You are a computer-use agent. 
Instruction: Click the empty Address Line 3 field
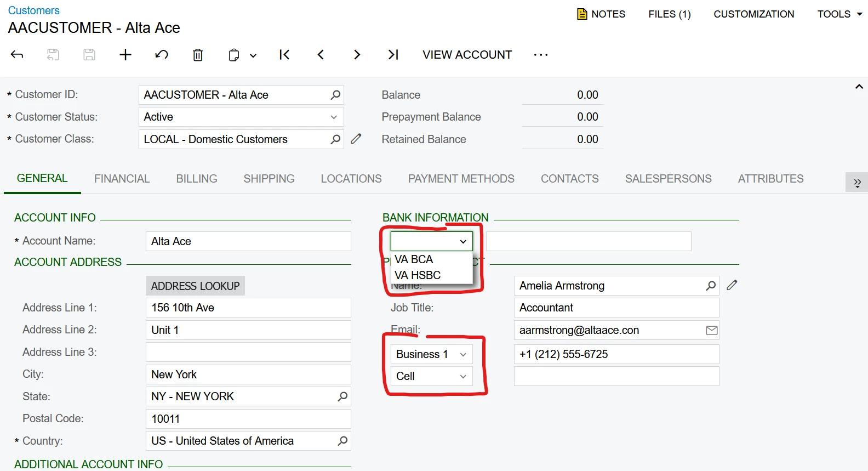(248, 352)
